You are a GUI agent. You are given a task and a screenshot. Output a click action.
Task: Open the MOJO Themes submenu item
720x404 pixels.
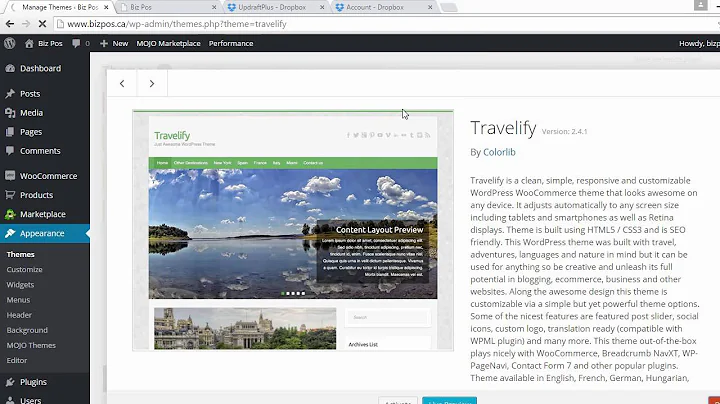point(31,345)
